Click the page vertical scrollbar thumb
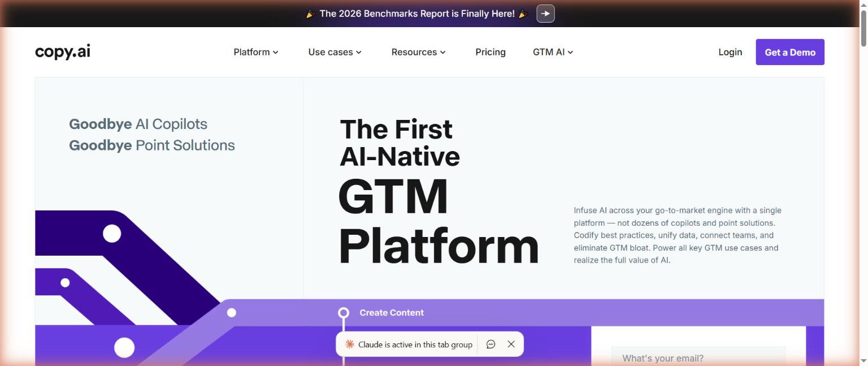 tap(863, 28)
